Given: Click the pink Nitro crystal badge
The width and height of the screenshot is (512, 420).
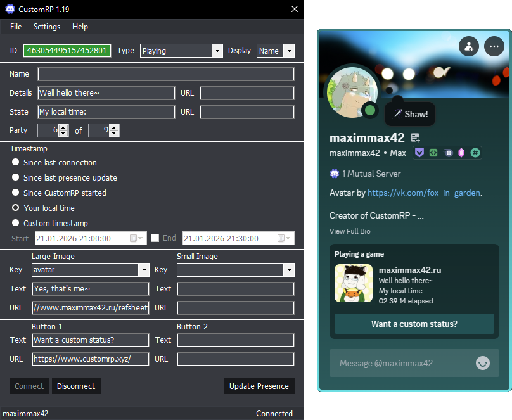Looking at the screenshot, I should [x=461, y=153].
